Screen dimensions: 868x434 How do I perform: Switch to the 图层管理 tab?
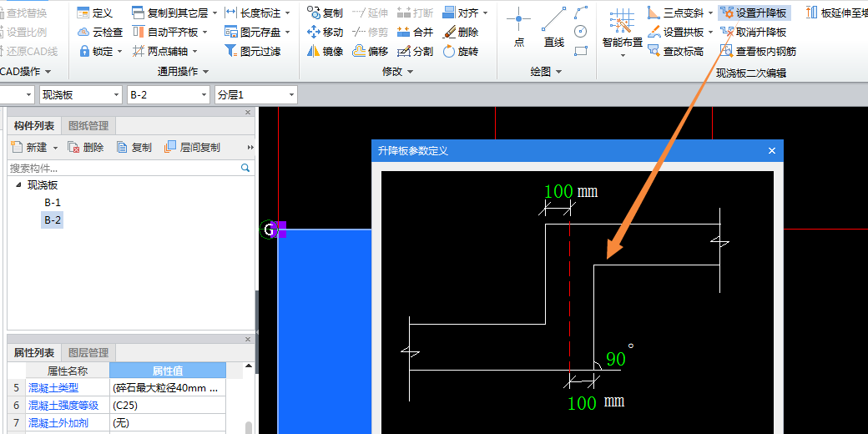coord(88,352)
